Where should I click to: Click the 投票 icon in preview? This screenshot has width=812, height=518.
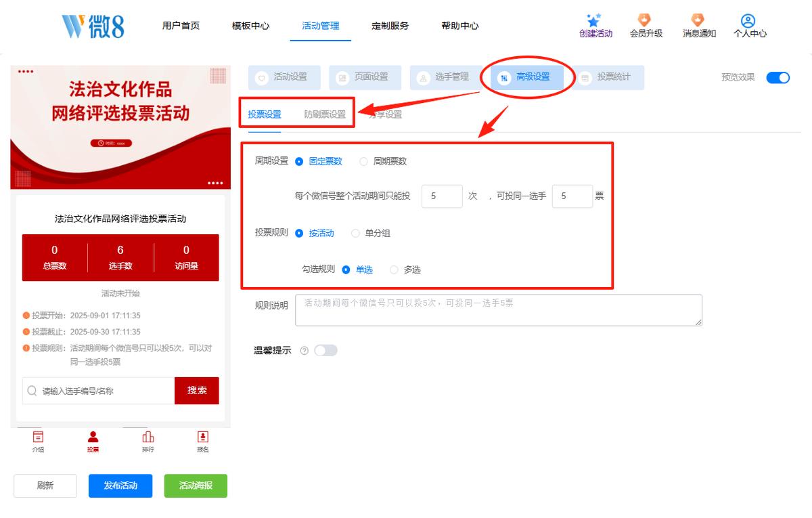[x=93, y=437]
